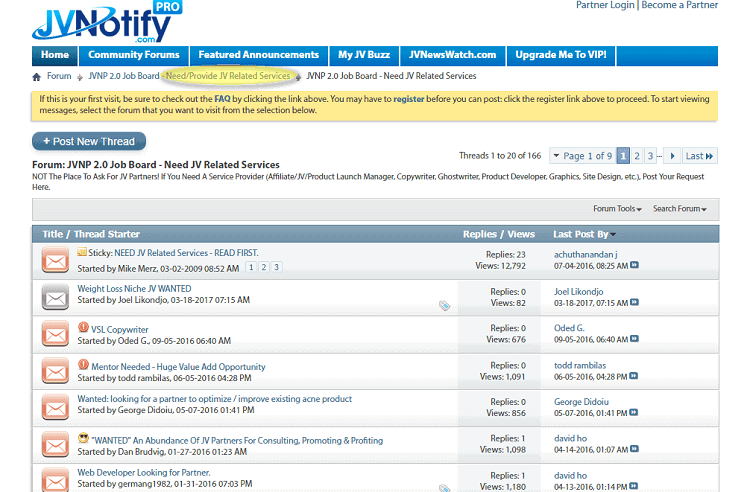Image resolution: width=750 pixels, height=492 pixels.
Task: Go to last post arrow for George Didoiu
Action: coord(633,412)
